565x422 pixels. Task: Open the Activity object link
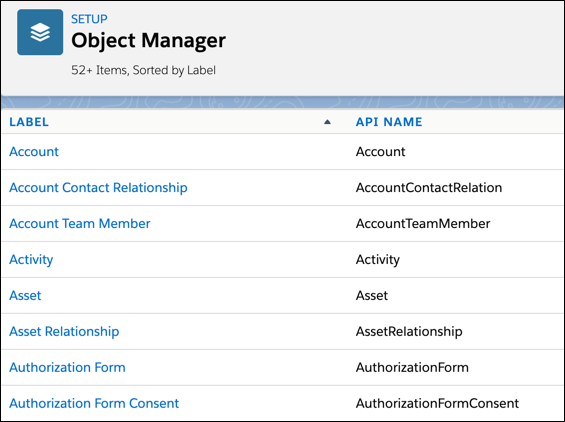coord(31,260)
